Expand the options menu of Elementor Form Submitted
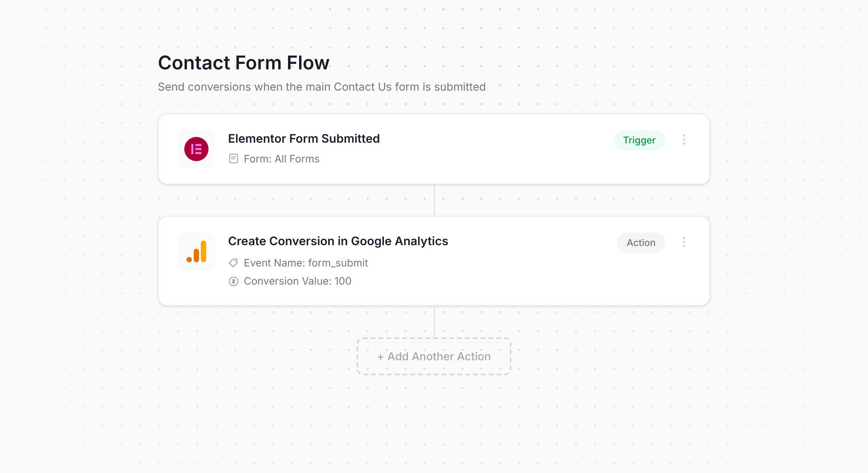Screen dimensions: 868x473 tap(684, 140)
